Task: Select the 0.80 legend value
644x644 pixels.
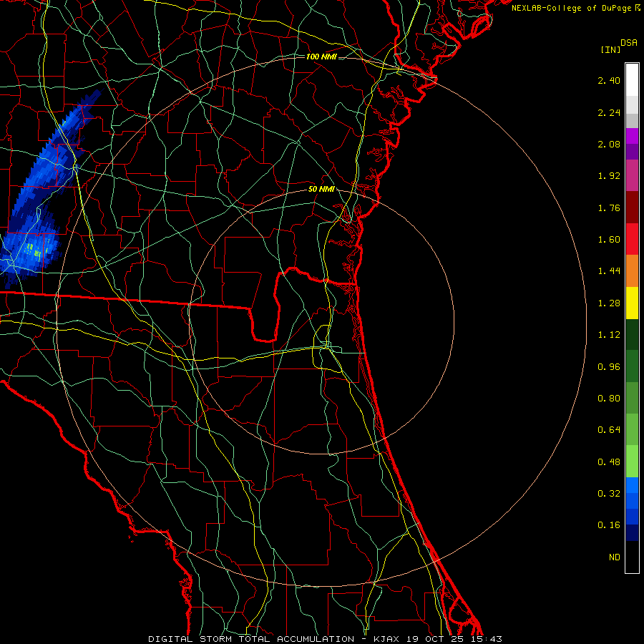Action: (x=609, y=399)
